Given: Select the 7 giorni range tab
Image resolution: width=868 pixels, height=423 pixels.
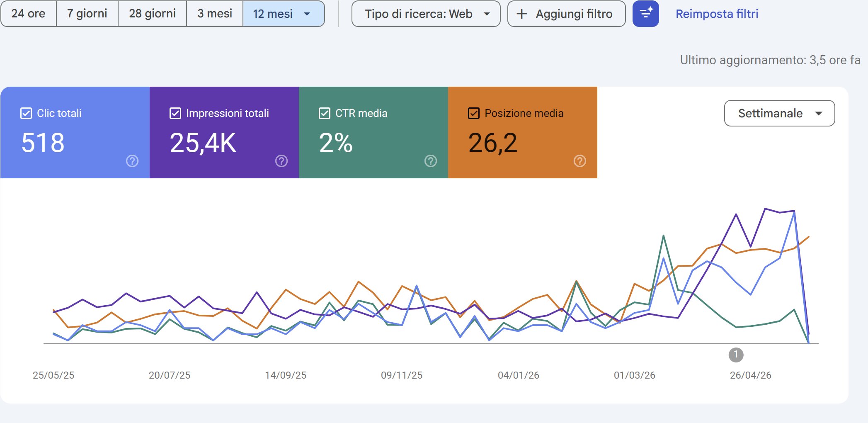Looking at the screenshot, I should (87, 14).
